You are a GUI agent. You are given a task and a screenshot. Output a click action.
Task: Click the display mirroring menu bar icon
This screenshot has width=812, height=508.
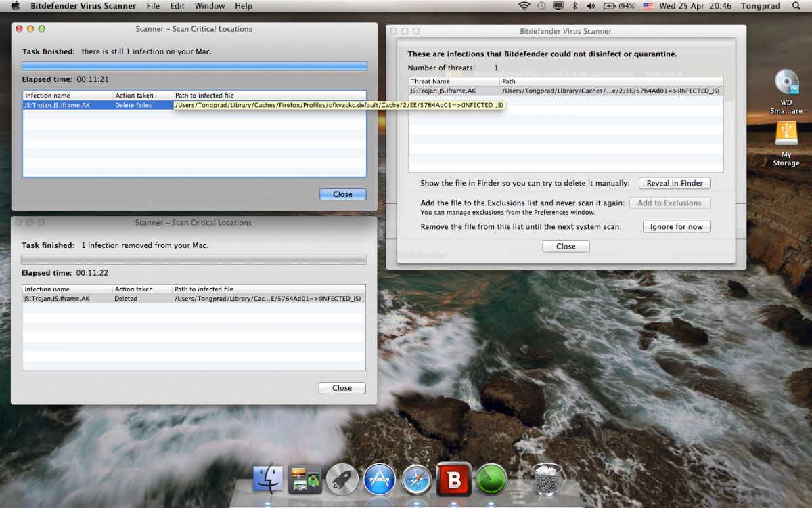[558, 6]
